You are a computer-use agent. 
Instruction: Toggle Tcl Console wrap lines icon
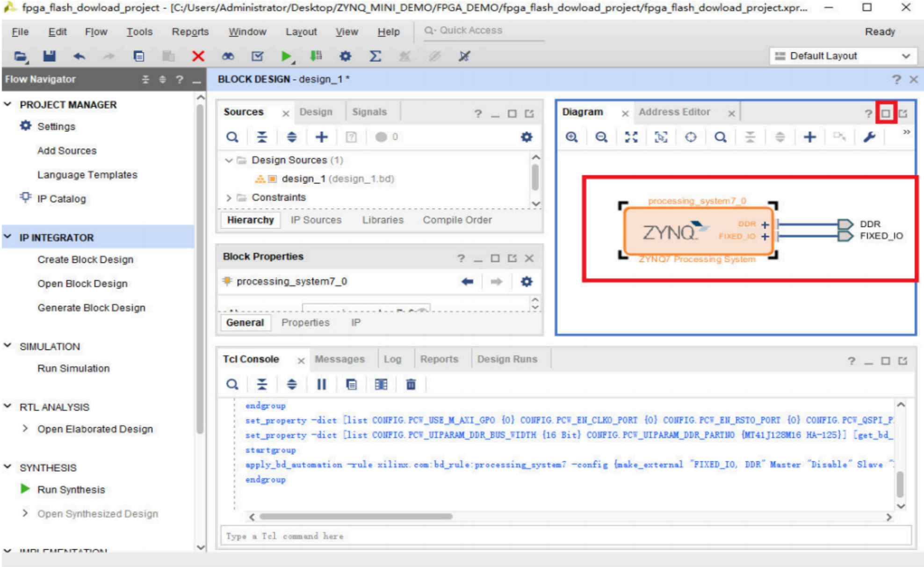(351, 385)
